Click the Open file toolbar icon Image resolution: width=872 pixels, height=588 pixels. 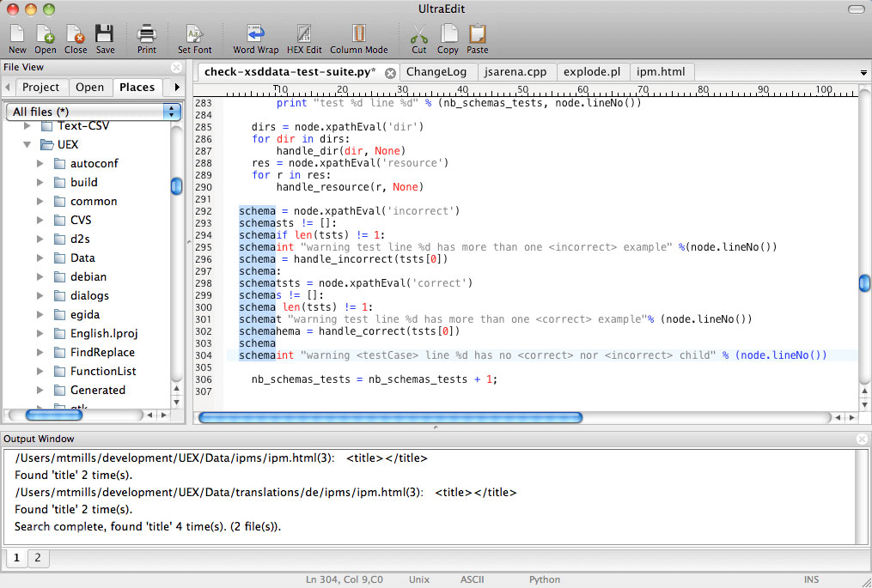pos(45,39)
